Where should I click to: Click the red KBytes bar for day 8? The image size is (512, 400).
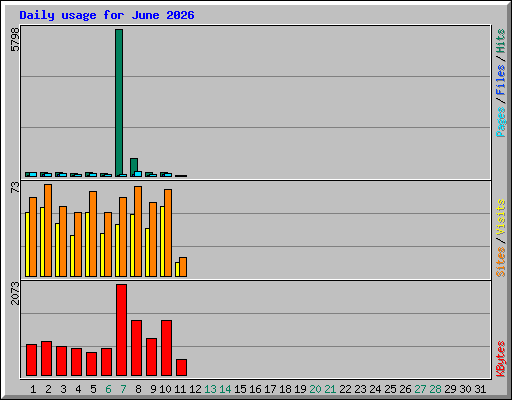click(x=136, y=348)
